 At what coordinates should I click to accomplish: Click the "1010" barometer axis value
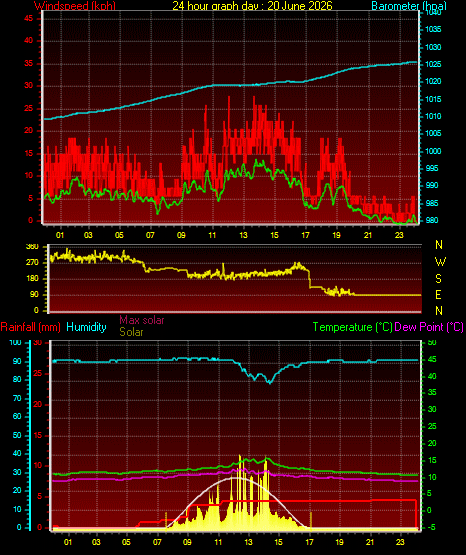coord(433,116)
